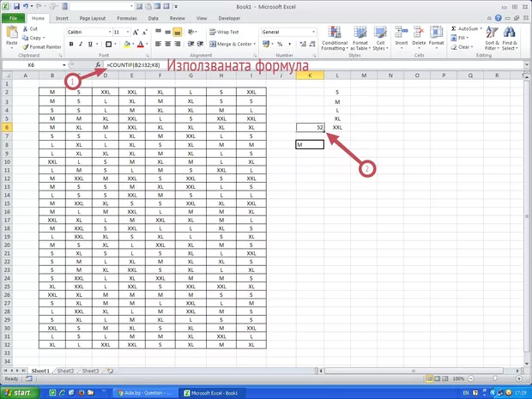
Task: Apply the yellow Fill Color bucket
Action: [x=127, y=44]
